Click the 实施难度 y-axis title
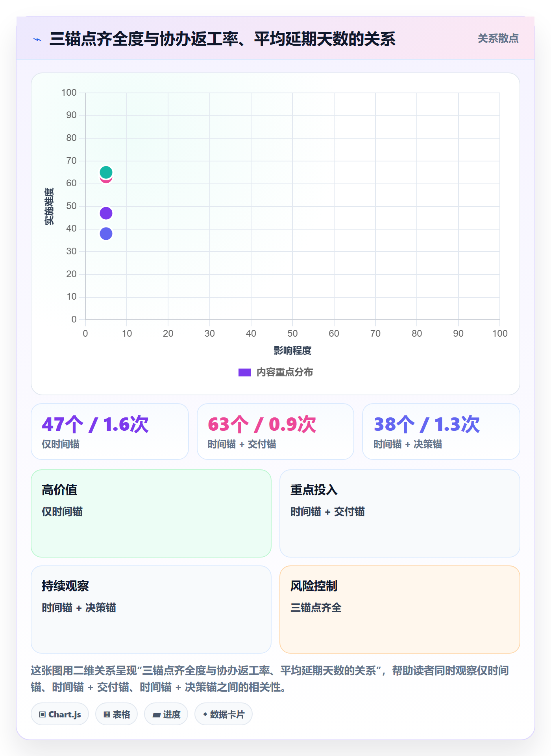 click(x=49, y=206)
